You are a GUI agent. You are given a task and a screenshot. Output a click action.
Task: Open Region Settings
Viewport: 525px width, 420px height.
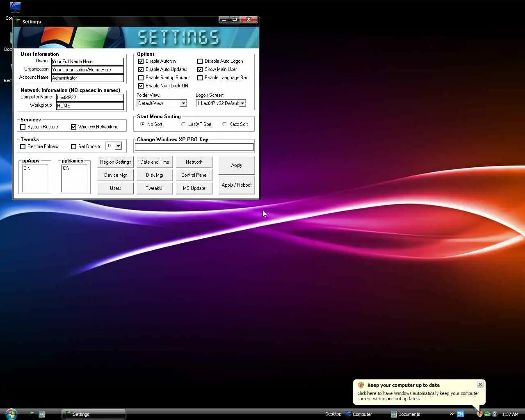pyautogui.click(x=115, y=162)
